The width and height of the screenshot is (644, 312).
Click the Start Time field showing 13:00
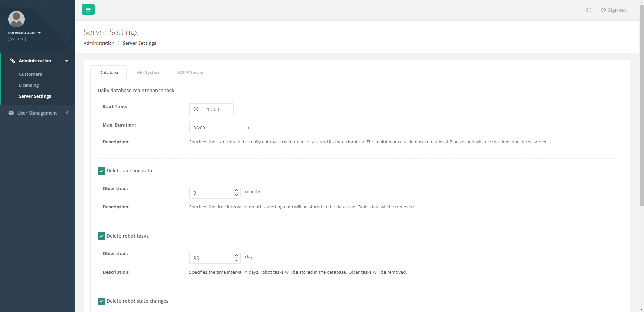(218, 109)
